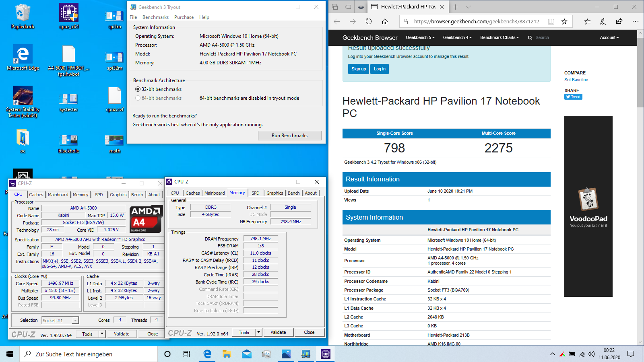Expand the Geekbench 5 dropdown menu
Image resolution: width=644 pixels, height=362 pixels.
(x=420, y=37)
